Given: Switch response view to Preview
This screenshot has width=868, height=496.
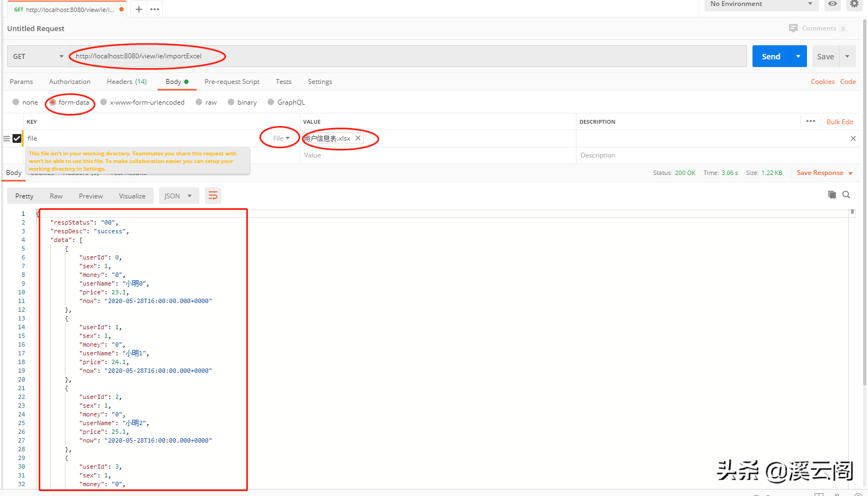Looking at the screenshot, I should [x=91, y=196].
